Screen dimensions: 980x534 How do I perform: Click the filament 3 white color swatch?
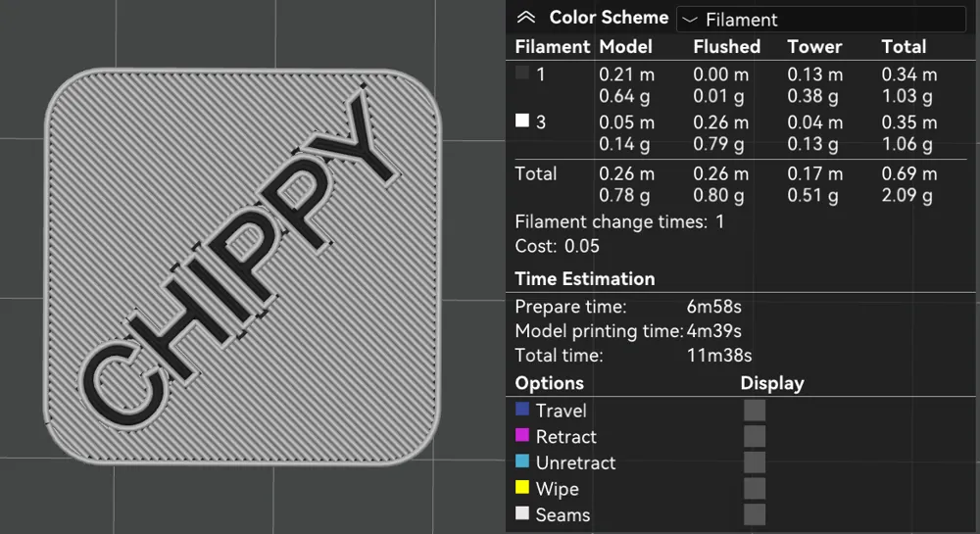point(522,120)
